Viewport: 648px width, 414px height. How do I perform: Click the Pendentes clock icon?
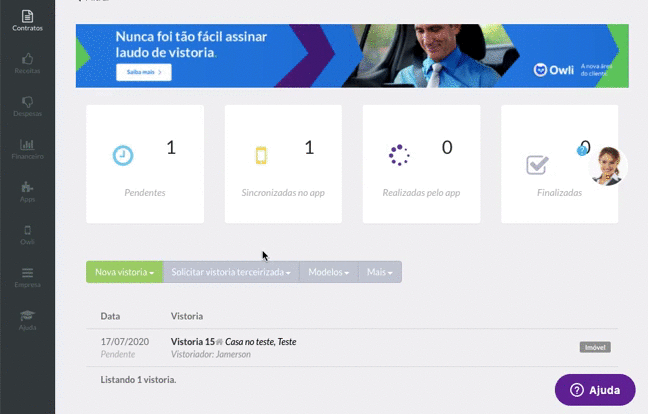tap(123, 156)
